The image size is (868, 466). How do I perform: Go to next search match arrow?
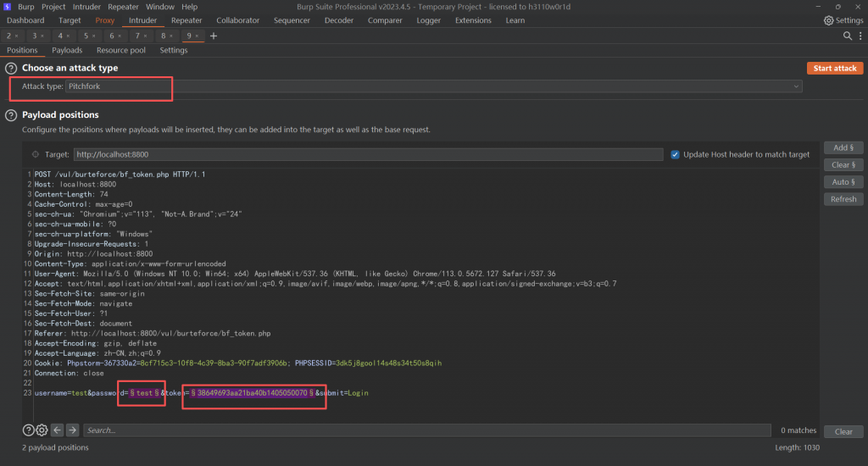(73, 430)
